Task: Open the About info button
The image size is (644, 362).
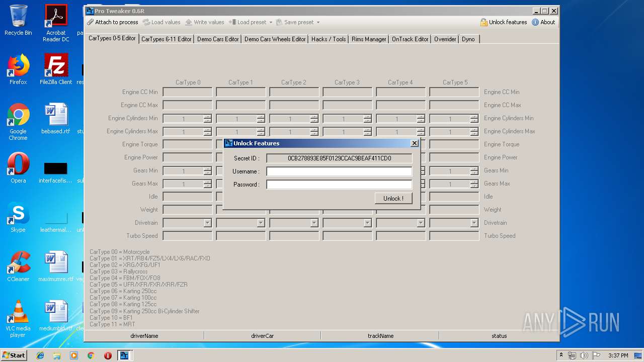Action: coord(543,22)
